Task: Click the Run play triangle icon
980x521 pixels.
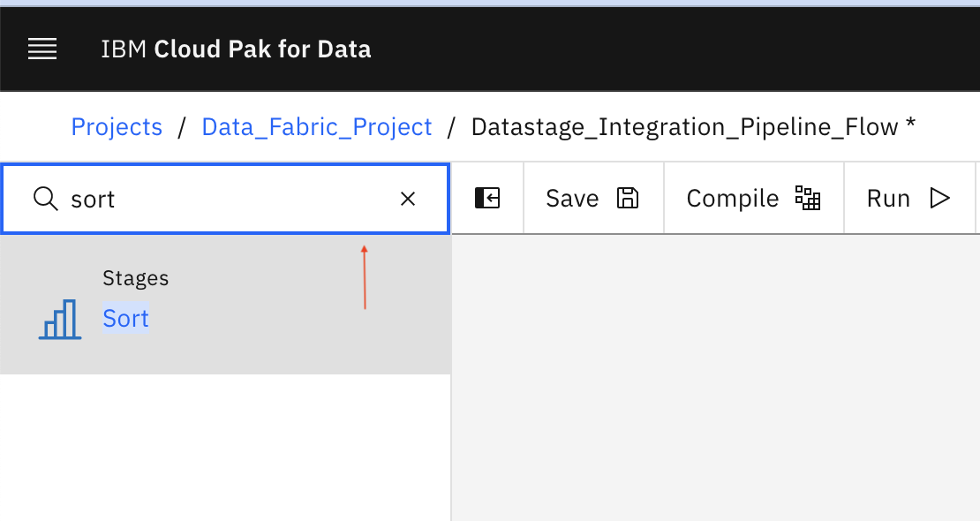Action: pyautogui.click(x=939, y=199)
